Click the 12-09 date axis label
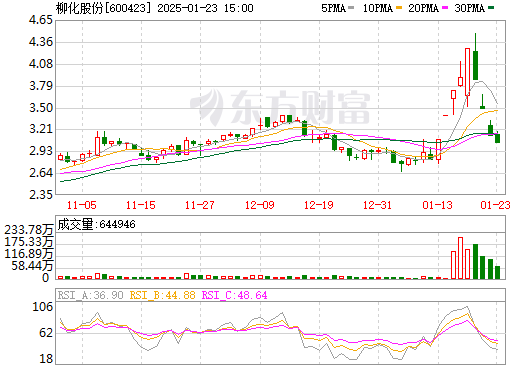520x365 pixels. [260, 205]
